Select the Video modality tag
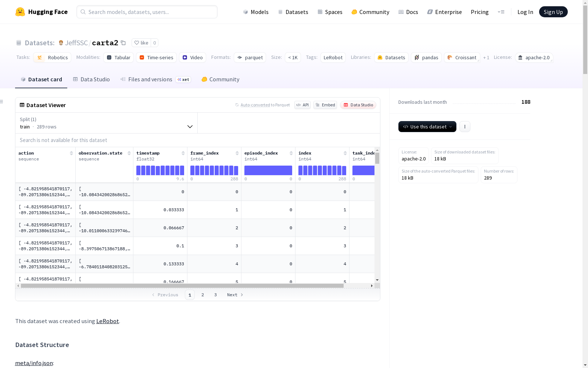This screenshot has height=368, width=588. (193, 57)
